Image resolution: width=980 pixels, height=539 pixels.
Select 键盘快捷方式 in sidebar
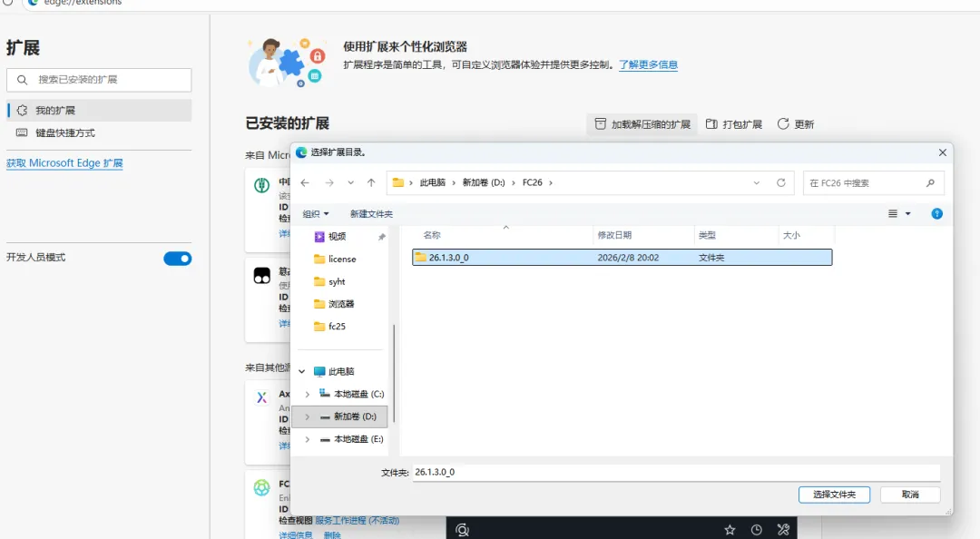point(100,132)
